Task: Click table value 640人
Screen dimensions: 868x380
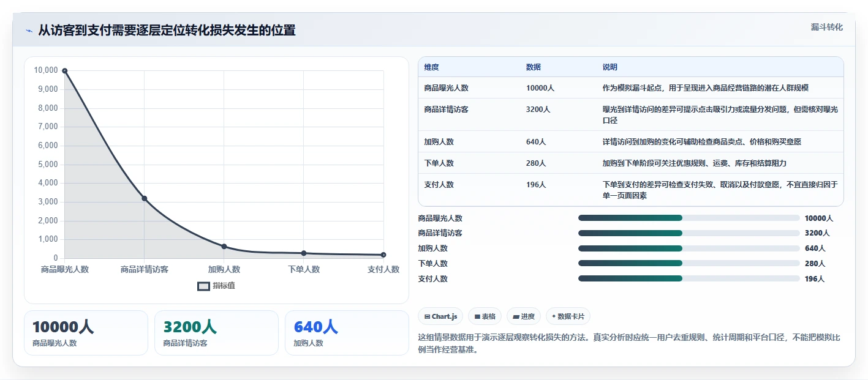Action: click(x=536, y=142)
